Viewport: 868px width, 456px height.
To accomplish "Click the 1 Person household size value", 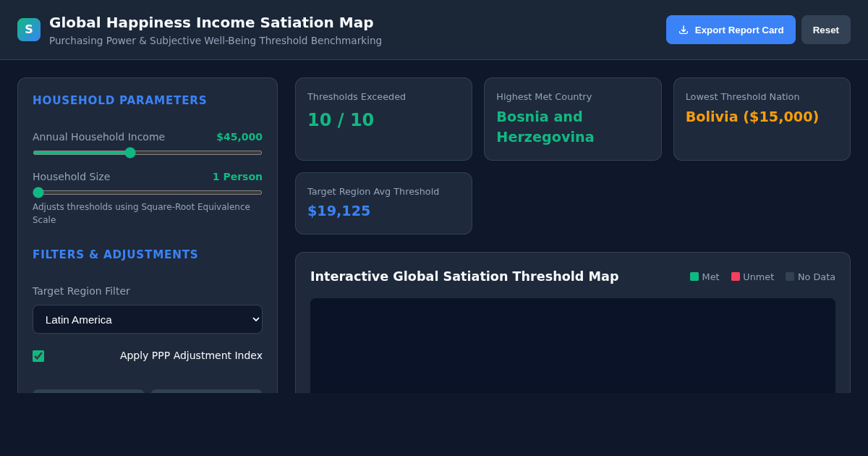I will (237, 177).
